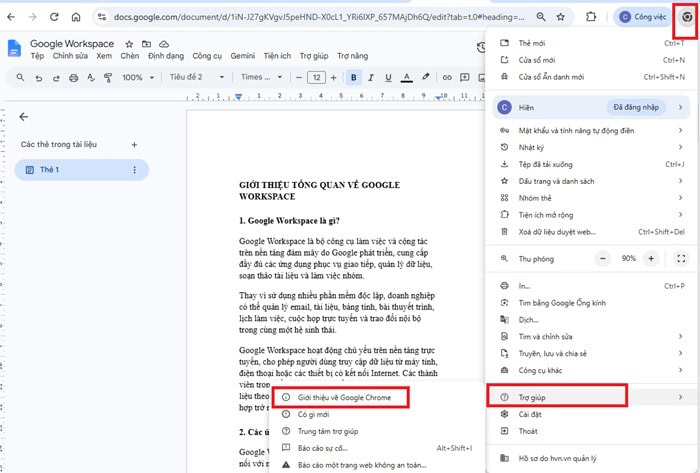Undo the last edit in Docs

[x=39, y=78]
